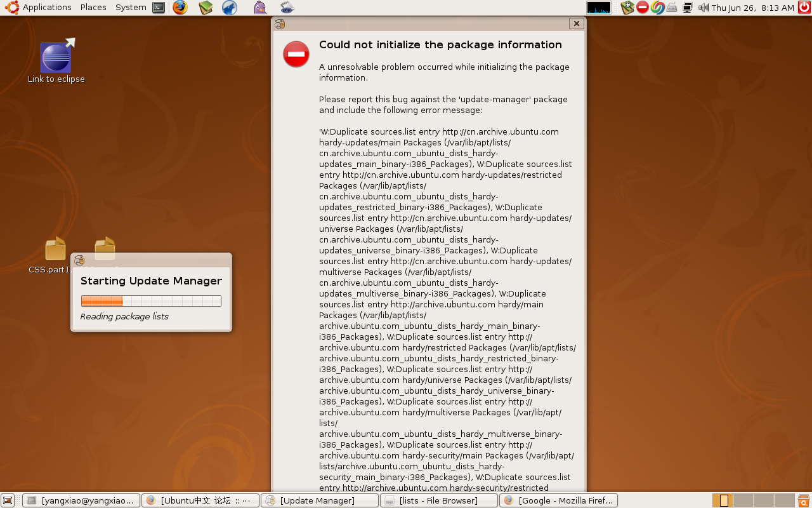Open the Google Desktop swirl tray icon
Image resolution: width=812 pixels, height=508 pixels.
[657, 8]
